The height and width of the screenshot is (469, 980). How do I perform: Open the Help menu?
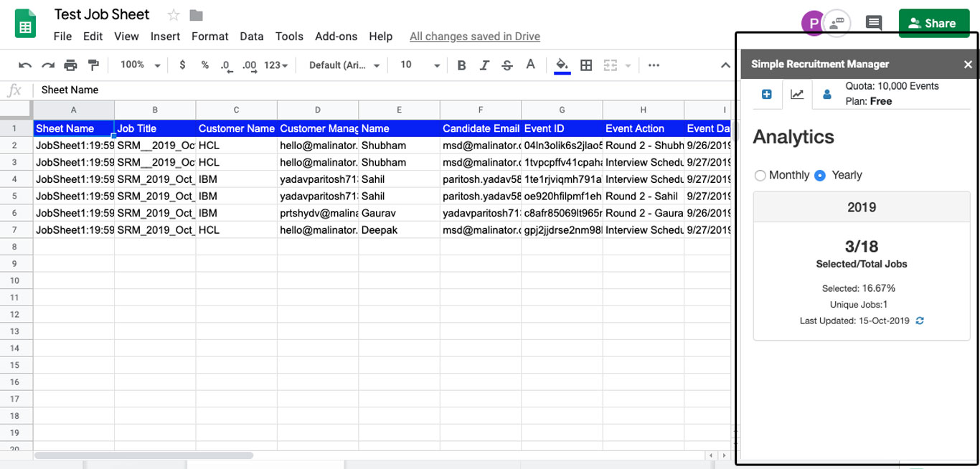(380, 37)
